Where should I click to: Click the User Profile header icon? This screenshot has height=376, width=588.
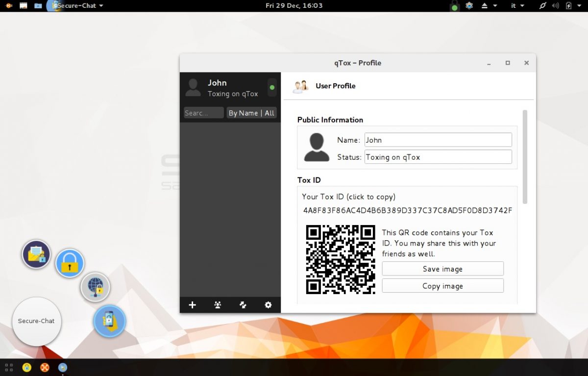(300, 86)
